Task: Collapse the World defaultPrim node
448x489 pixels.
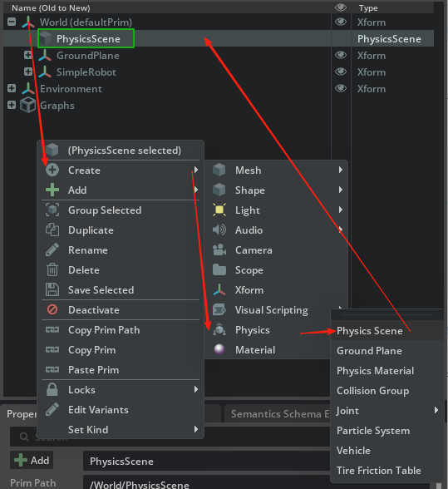Action: 12,22
